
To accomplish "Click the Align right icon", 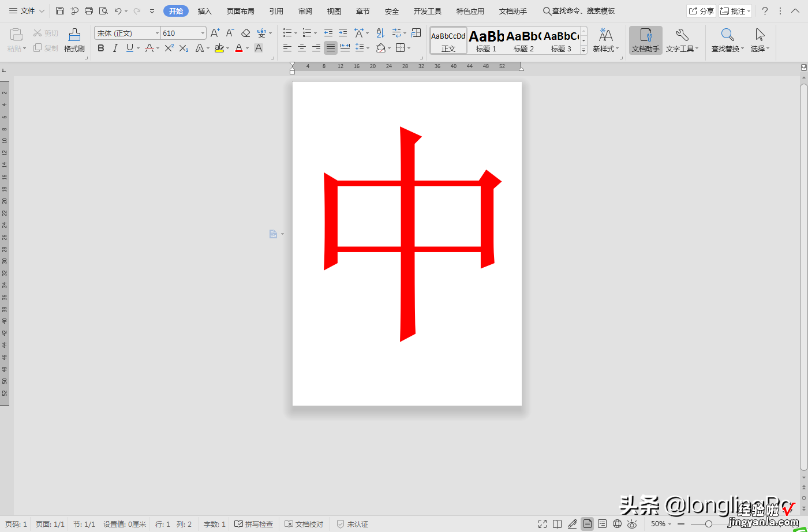I will (x=316, y=48).
